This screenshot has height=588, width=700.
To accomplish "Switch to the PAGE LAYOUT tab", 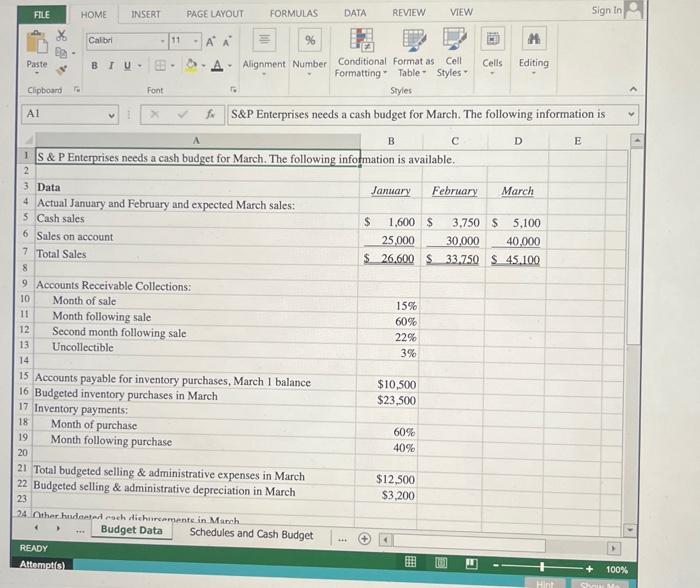I will click(x=215, y=14).
